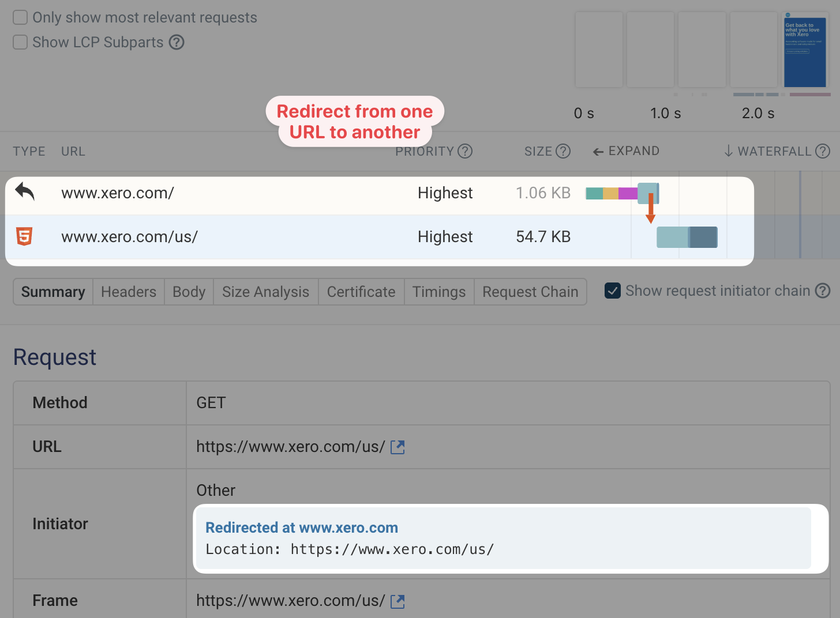Click Highest priority of www.xero.com/us/ row
The image size is (840, 618).
coord(445,237)
